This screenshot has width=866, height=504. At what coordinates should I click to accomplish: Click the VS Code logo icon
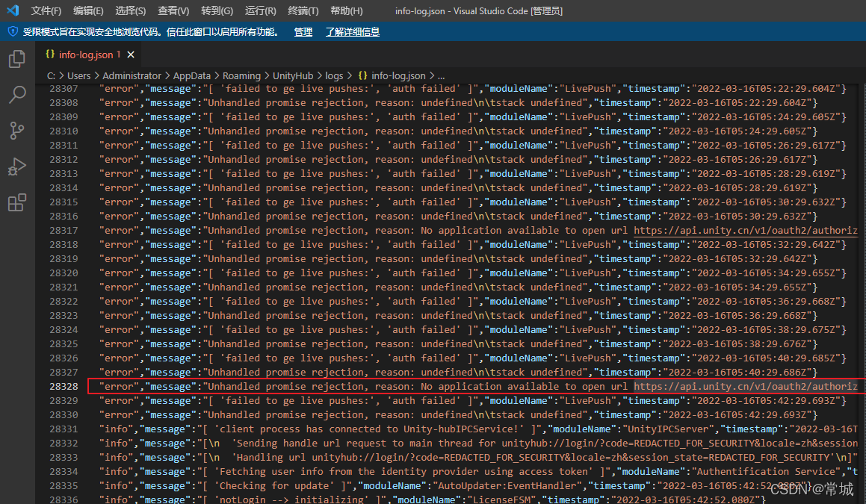pyautogui.click(x=13, y=10)
